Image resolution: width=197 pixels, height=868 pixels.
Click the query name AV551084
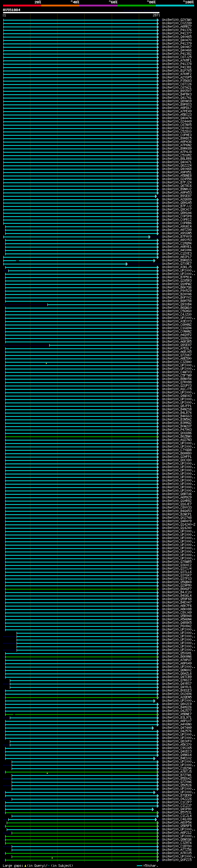pyautogui.click(x=11, y=10)
